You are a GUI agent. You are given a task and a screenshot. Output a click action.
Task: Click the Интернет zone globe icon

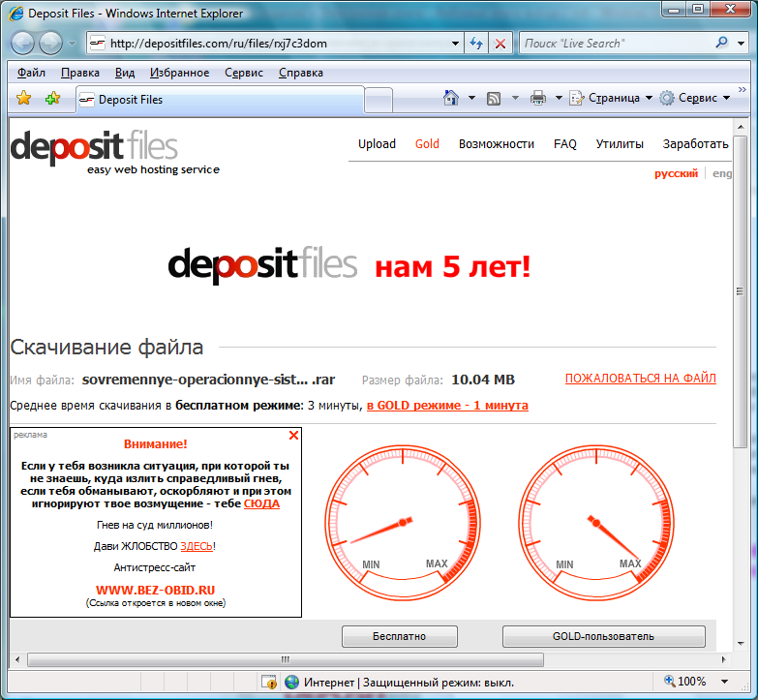coord(292,683)
